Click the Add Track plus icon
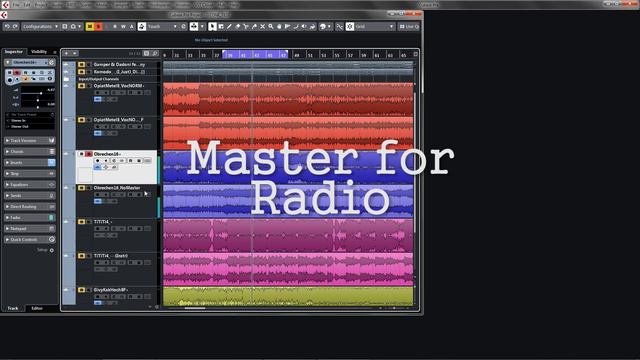 coord(67,53)
